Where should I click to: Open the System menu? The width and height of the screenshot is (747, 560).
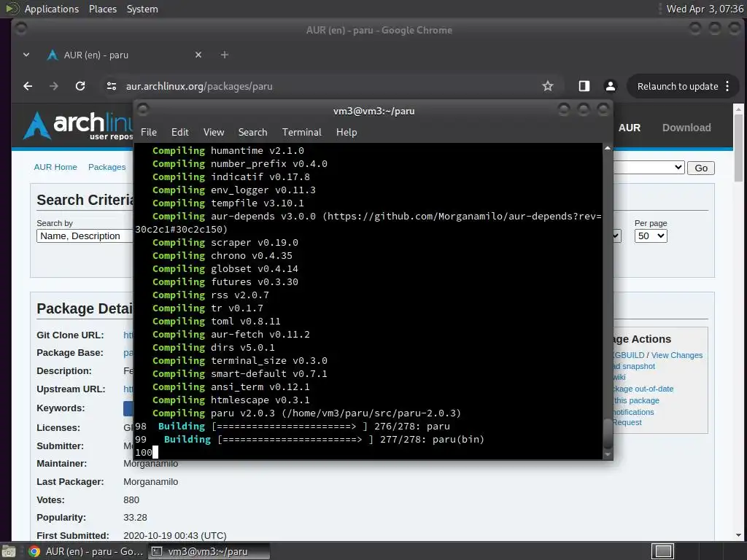[x=142, y=9]
